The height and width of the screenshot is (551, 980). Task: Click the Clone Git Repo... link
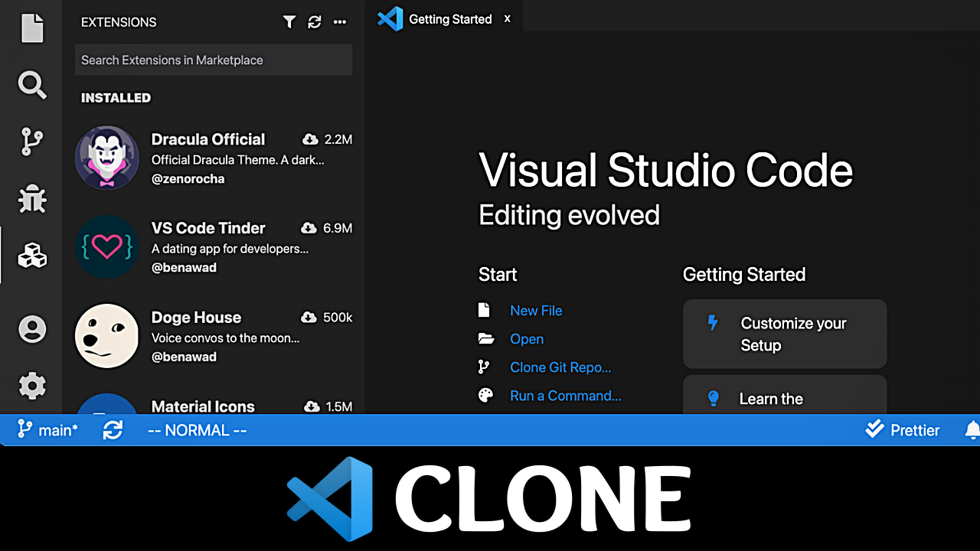[x=560, y=367]
